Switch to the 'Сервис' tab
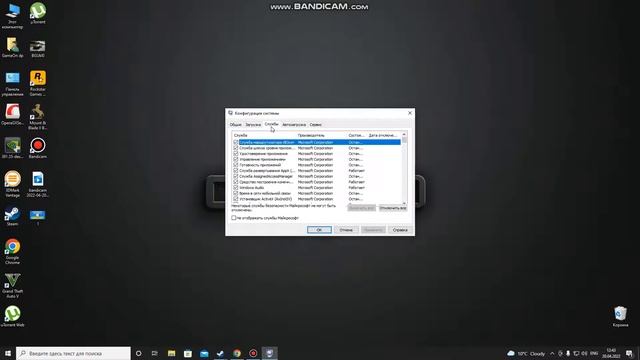This screenshot has height=360, width=640. tap(316, 124)
